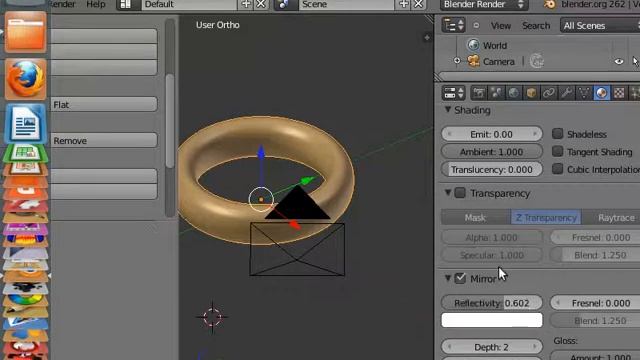Adjust the Translucency slider

[492, 169]
